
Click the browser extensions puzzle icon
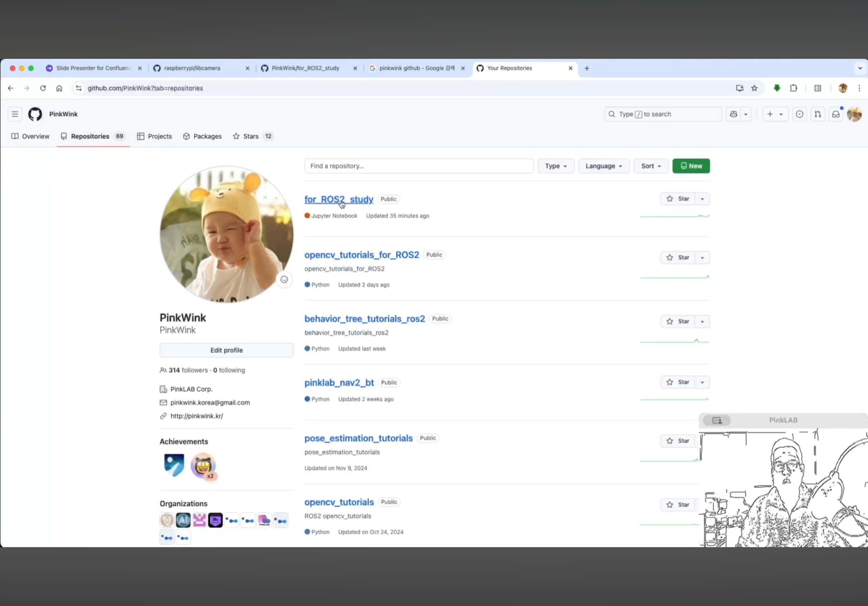(793, 88)
